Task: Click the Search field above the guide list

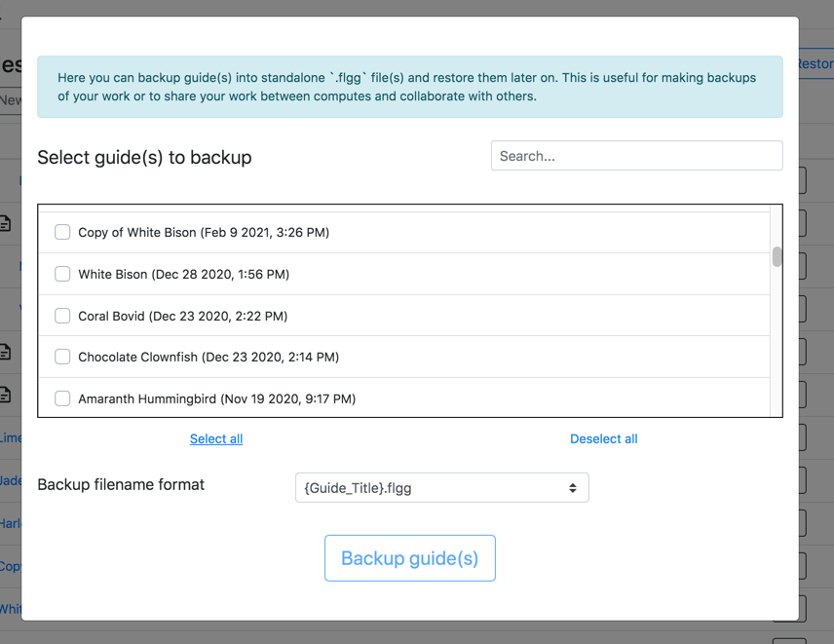Action: click(x=636, y=155)
